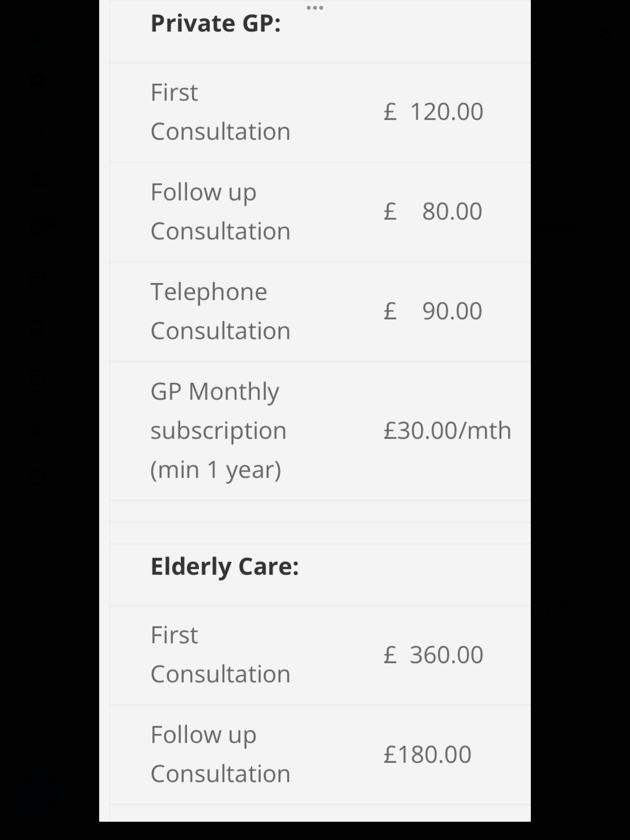Select the £ 360.00 elderly consultation price
Image resolution: width=630 pixels, height=840 pixels.
[x=433, y=654]
